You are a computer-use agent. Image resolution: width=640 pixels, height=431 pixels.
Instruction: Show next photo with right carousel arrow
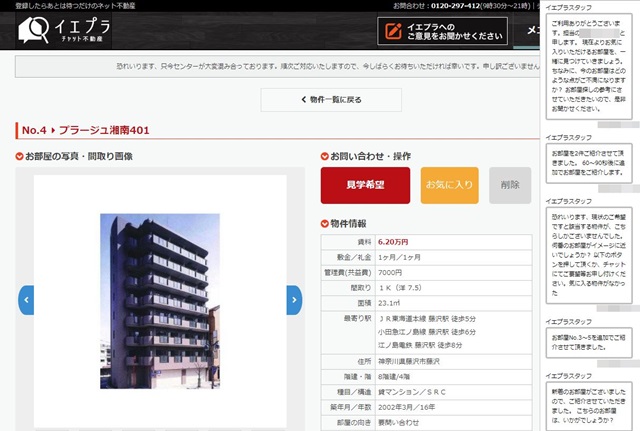(x=293, y=298)
